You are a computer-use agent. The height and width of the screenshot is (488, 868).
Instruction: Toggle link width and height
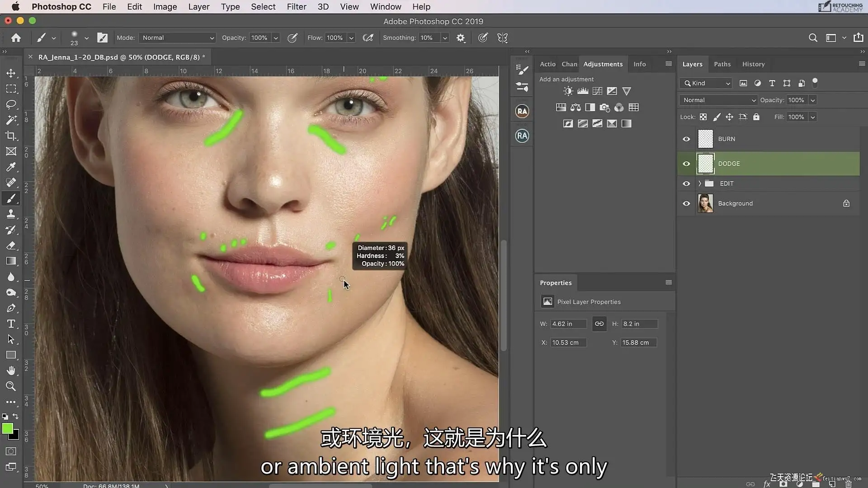[599, 324]
